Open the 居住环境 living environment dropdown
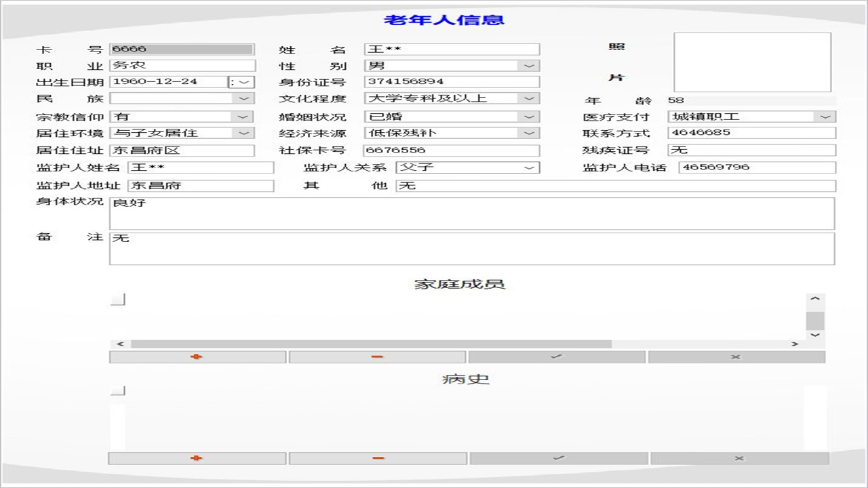The width and height of the screenshot is (868, 488). [244, 133]
